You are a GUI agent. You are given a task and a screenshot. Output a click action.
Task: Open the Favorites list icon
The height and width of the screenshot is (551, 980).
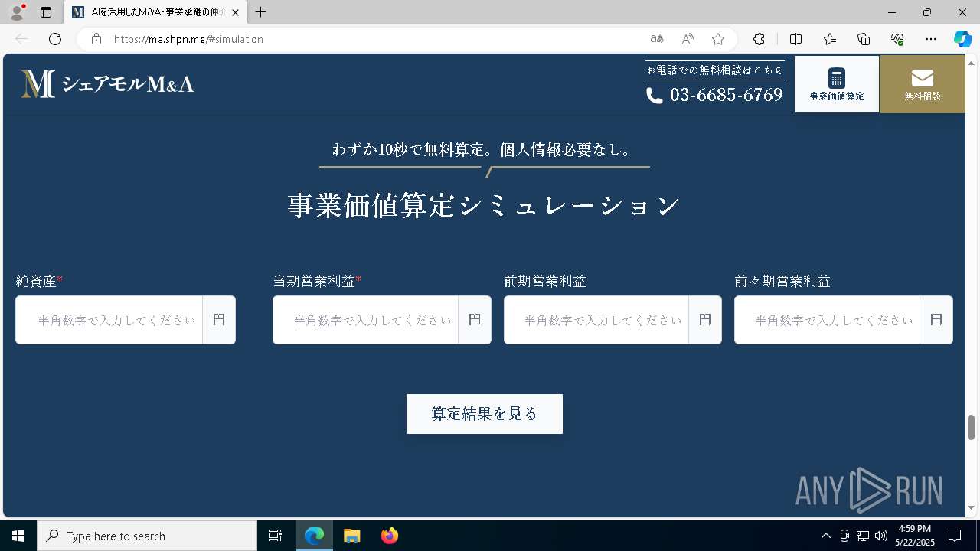(830, 39)
